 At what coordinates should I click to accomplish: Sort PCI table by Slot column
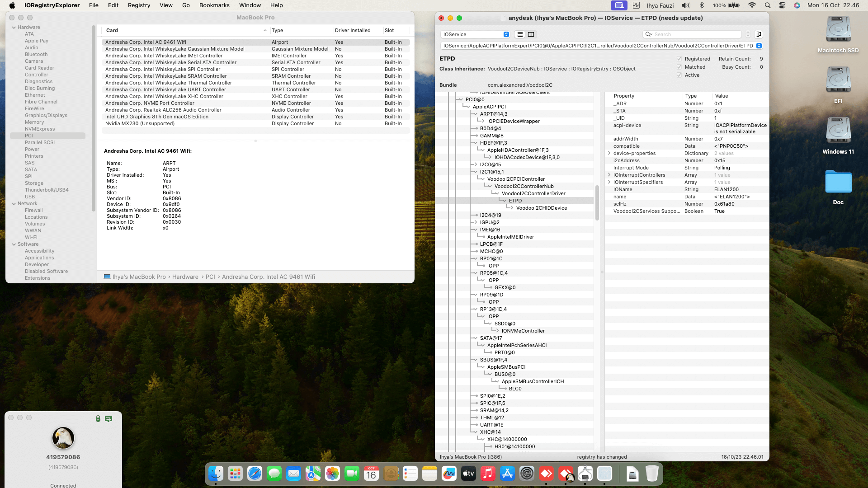[396, 30]
